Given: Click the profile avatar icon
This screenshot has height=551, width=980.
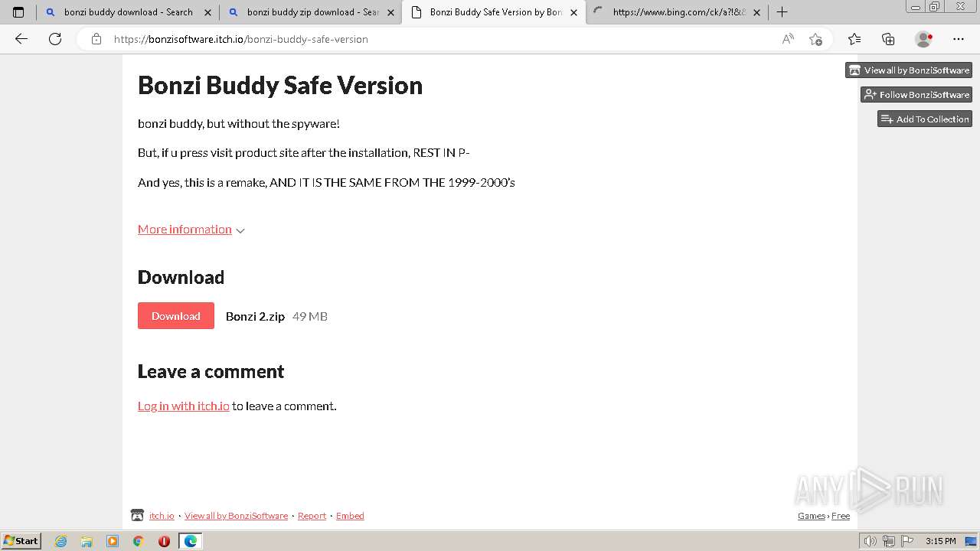Looking at the screenshot, I should pyautogui.click(x=923, y=39).
